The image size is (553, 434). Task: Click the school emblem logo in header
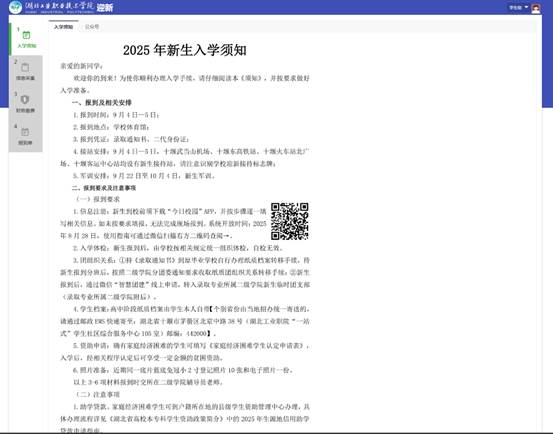tap(16, 7)
